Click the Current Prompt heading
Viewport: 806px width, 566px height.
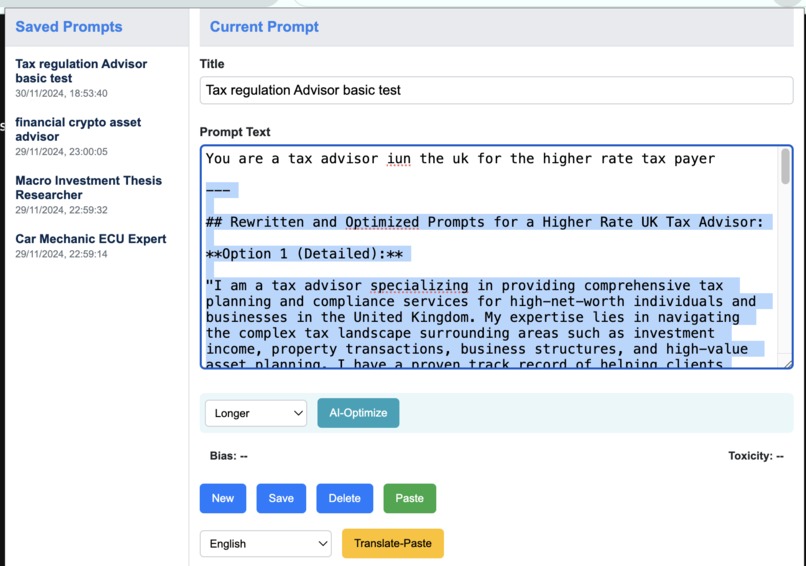click(x=264, y=27)
